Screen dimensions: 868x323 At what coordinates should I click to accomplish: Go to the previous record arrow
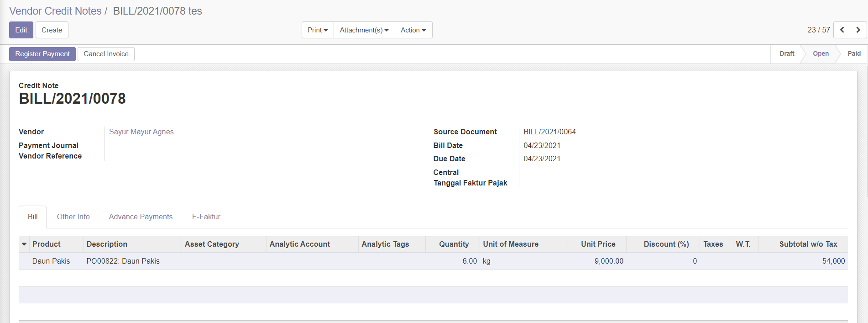pos(842,30)
